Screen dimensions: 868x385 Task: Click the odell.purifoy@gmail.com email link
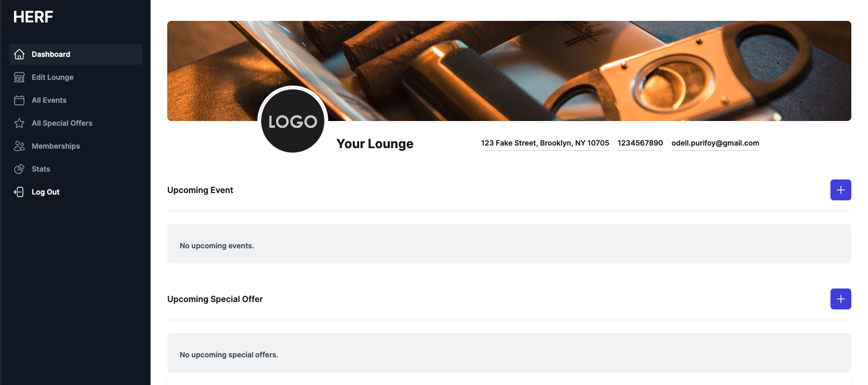[x=715, y=143]
